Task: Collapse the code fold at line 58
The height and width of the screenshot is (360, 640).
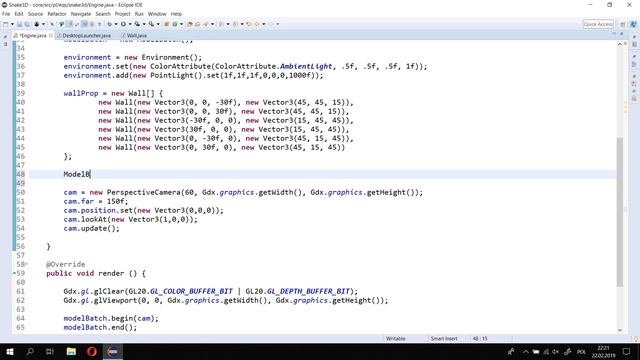Action: pyautogui.click(x=27, y=264)
